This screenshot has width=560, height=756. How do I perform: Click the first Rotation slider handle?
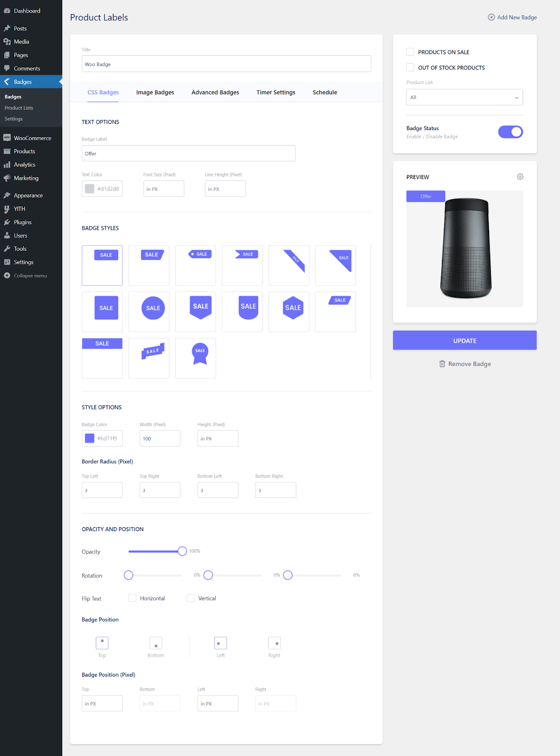click(128, 575)
